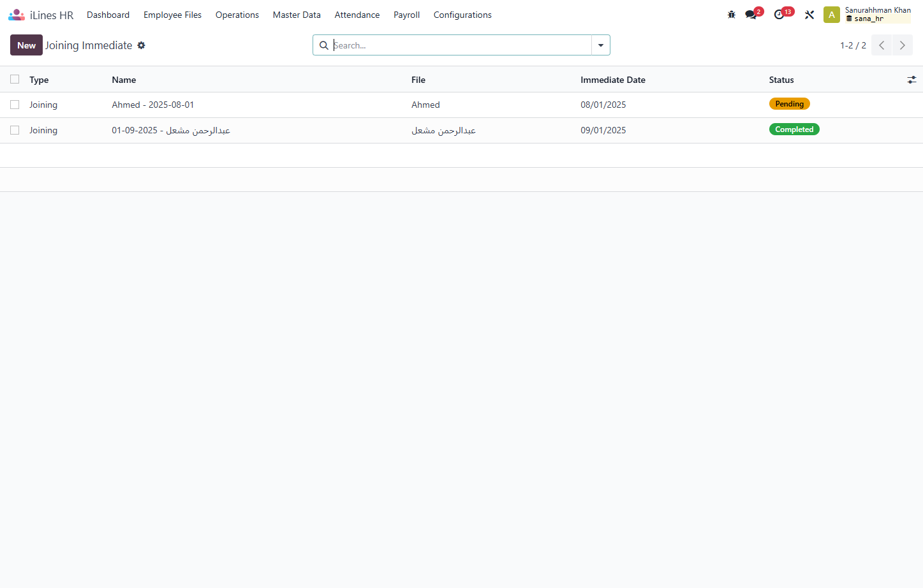Click the Joining Immediate breadcrumb title

pyautogui.click(x=89, y=45)
